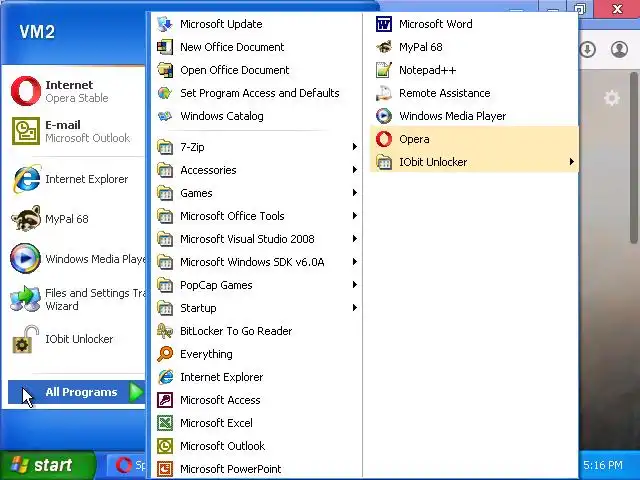This screenshot has width=640, height=480.
Task: Click Files and Settings Transfer Wizard icon
Action: (x=25, y=299)
